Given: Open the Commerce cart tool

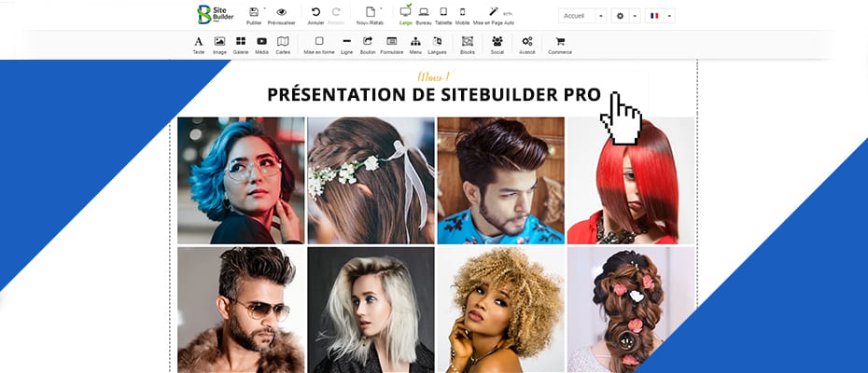Looking at the screenshot, I should [x=560, y=46].
